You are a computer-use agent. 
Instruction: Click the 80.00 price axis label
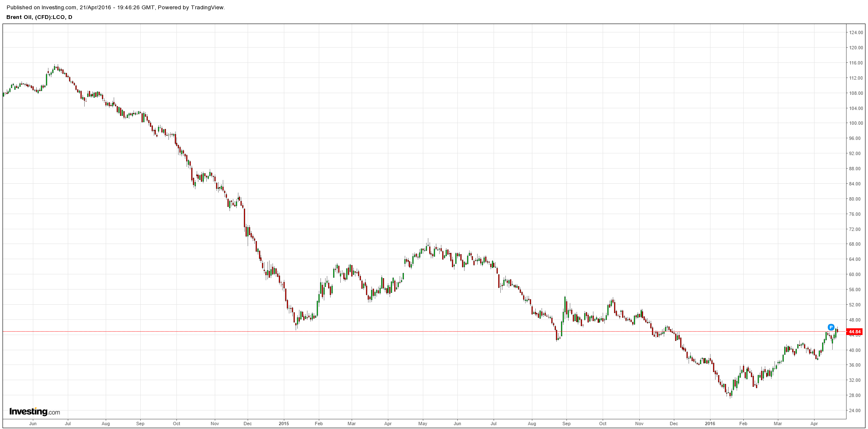[855, 199]
